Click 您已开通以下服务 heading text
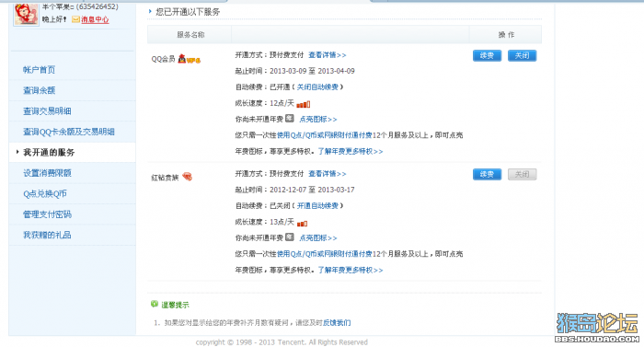The image size is (644, 347). [x=188, y=12]
